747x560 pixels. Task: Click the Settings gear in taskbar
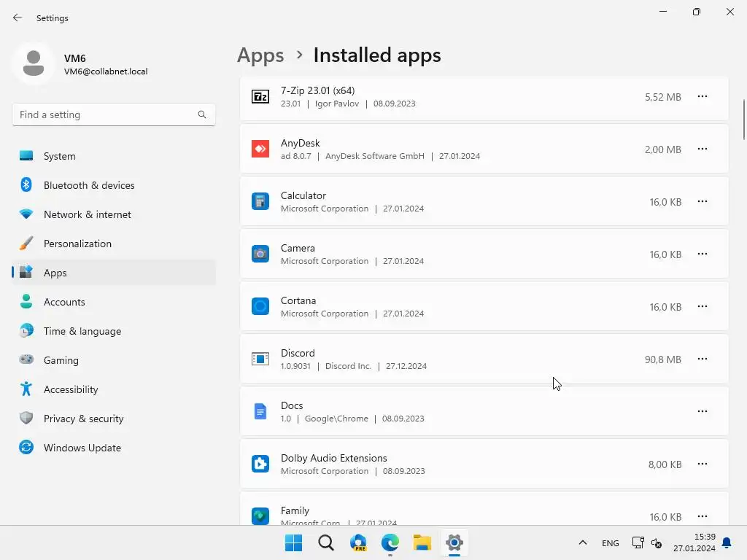tap(454, 542)
